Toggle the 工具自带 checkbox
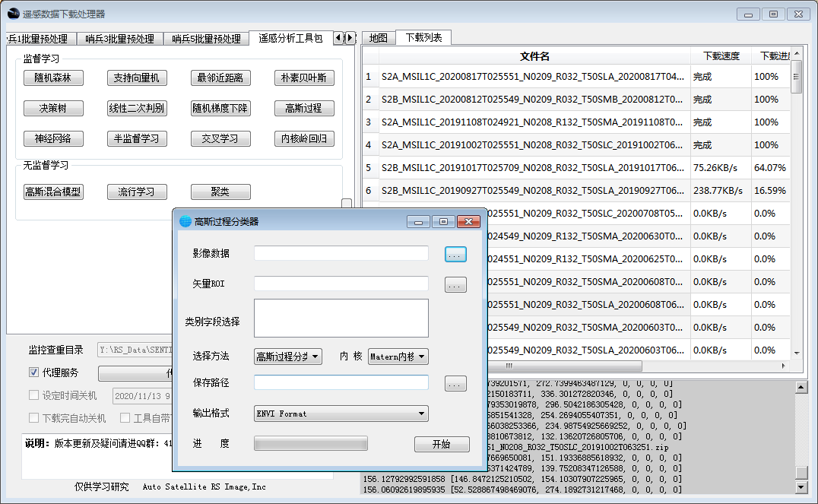Screen dimensions: 818x504 coord(125,417)
